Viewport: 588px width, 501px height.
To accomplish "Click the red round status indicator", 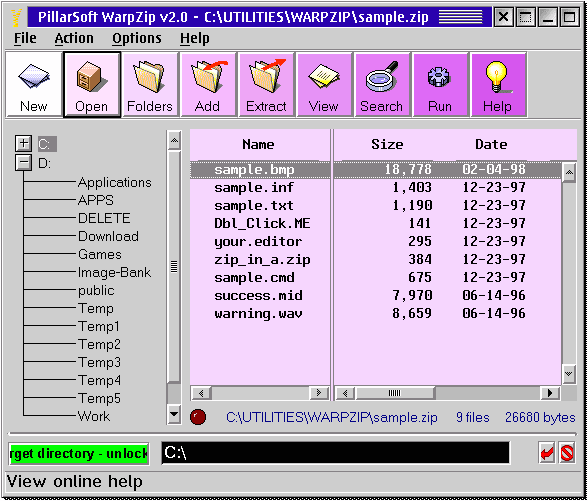I will (198, 417).
